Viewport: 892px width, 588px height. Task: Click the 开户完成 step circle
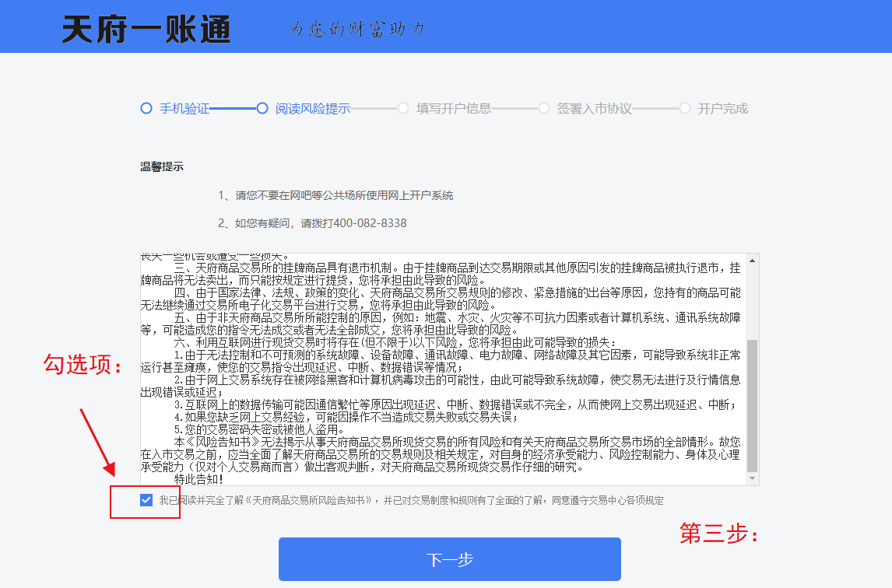point(684,108)
